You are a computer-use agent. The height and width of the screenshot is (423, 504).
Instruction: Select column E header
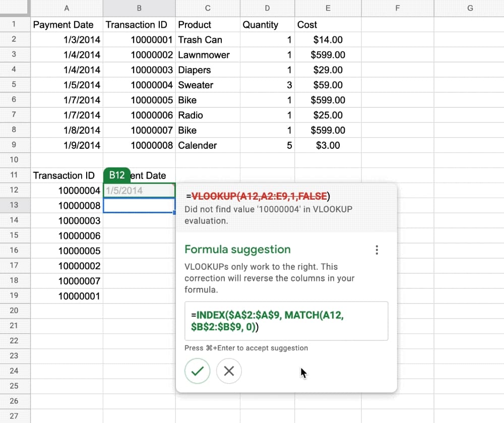(x=328, y=8)
